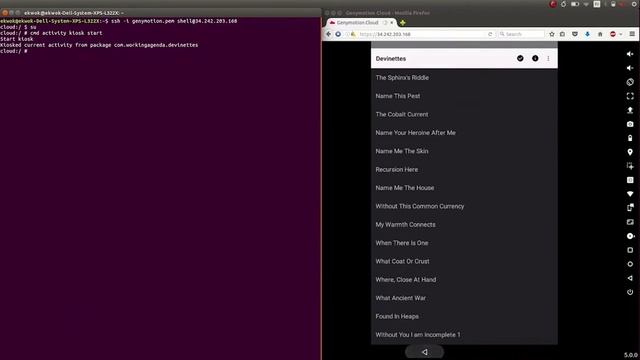640x360 pixels.
Task: Switch the device display to fullscreen
Action: [630, 96]
